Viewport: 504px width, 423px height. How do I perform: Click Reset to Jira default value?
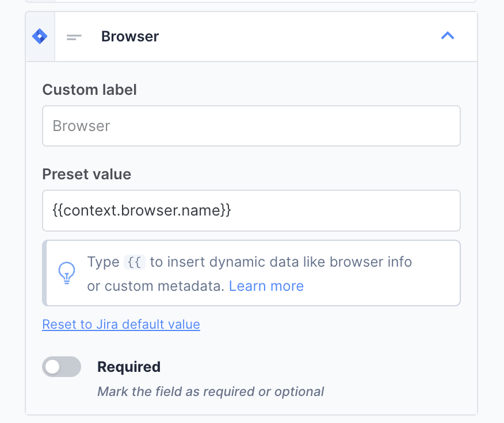[x=121, y=324]
